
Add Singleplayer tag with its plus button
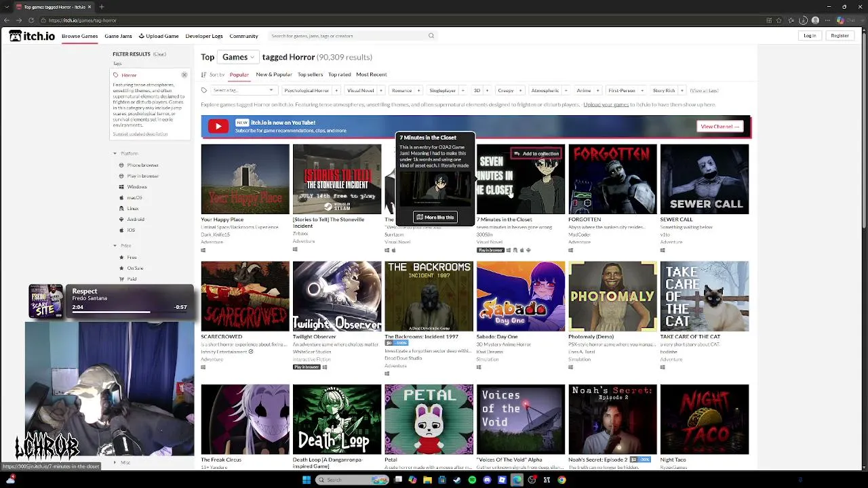click(463, 90)
